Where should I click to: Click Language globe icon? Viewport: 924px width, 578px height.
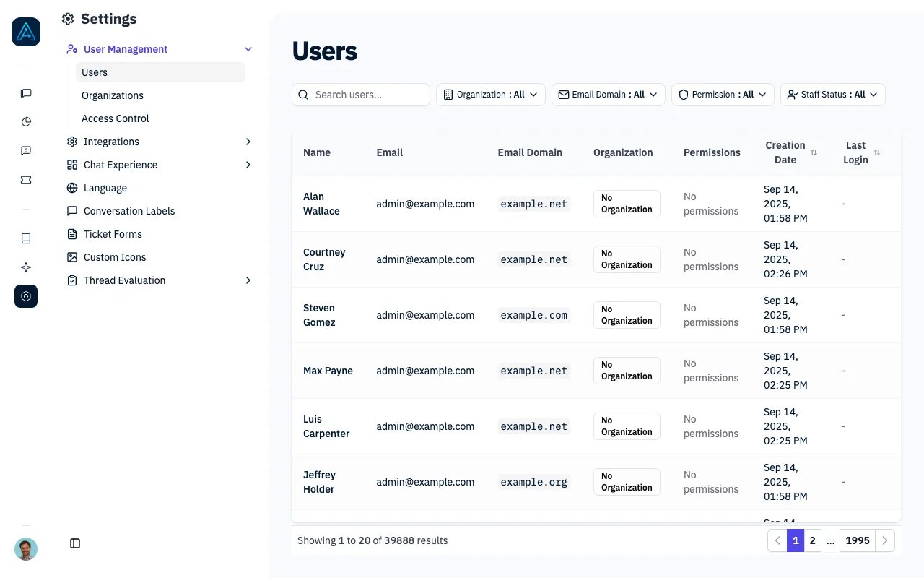point(72,188)
